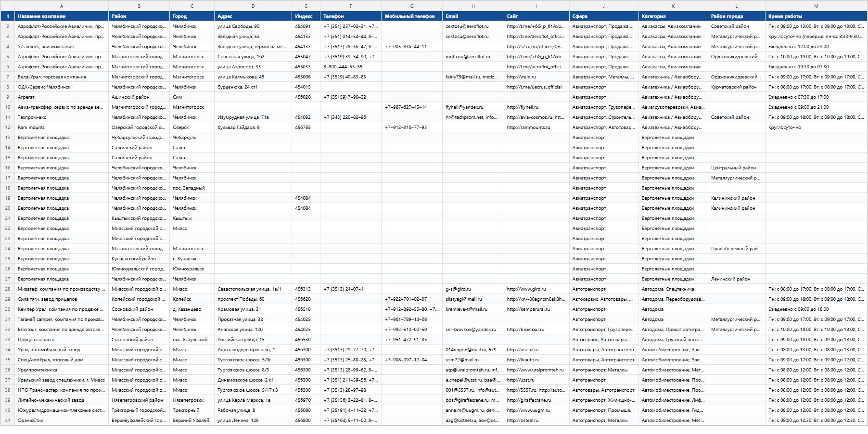This screenshot has width=868, height=434.
Task: Click the city cell 'Кыштым'
Action: [x=192, y=218]
